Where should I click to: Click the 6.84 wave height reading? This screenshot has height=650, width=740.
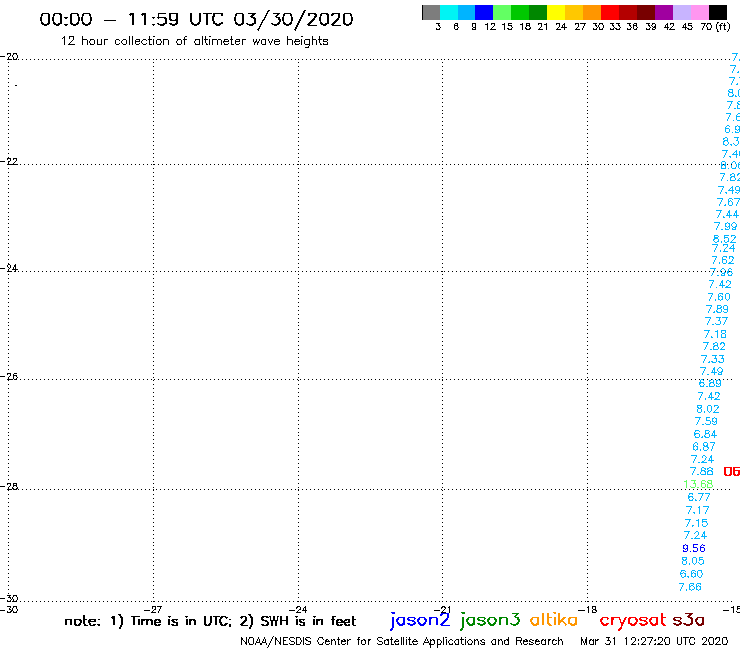tap(705, 434)
